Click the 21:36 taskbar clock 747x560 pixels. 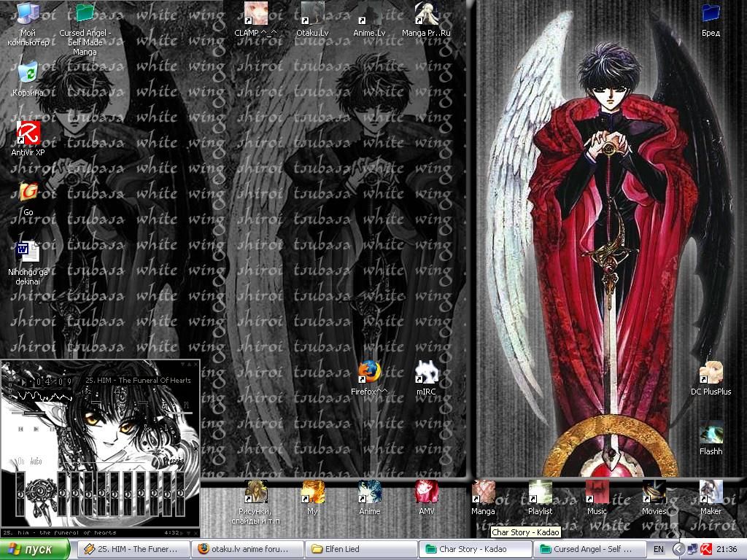click(x=727, y=549)
